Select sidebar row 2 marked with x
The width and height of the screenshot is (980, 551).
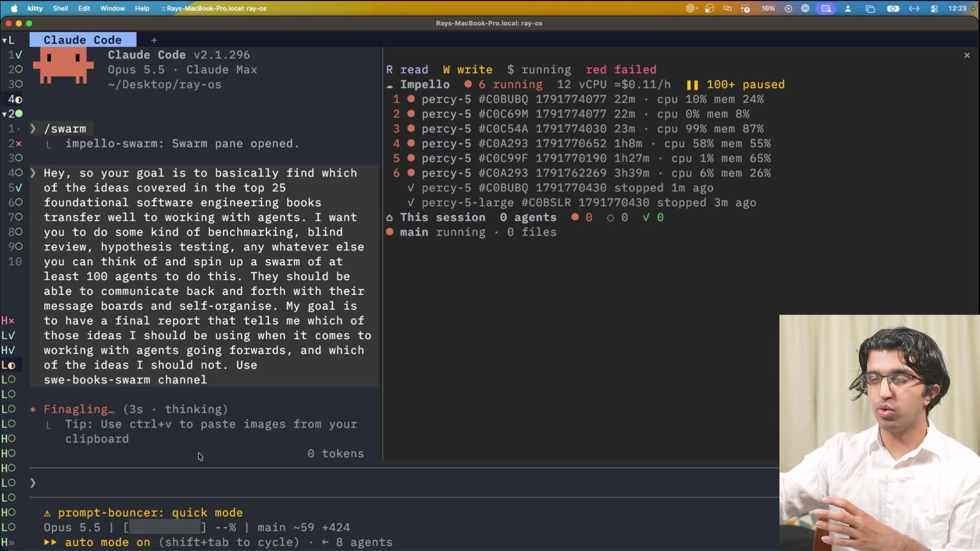[x=15, y=143]
